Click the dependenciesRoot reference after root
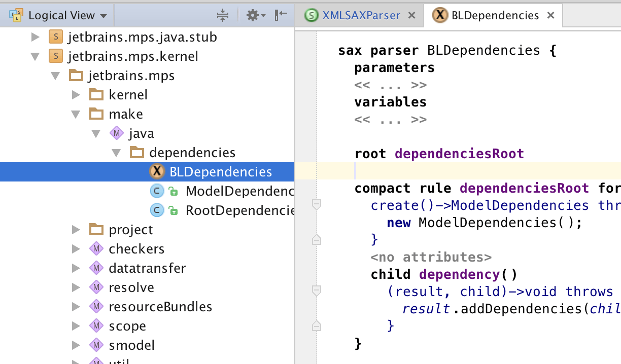621x364 pixels. pos(459,154)
